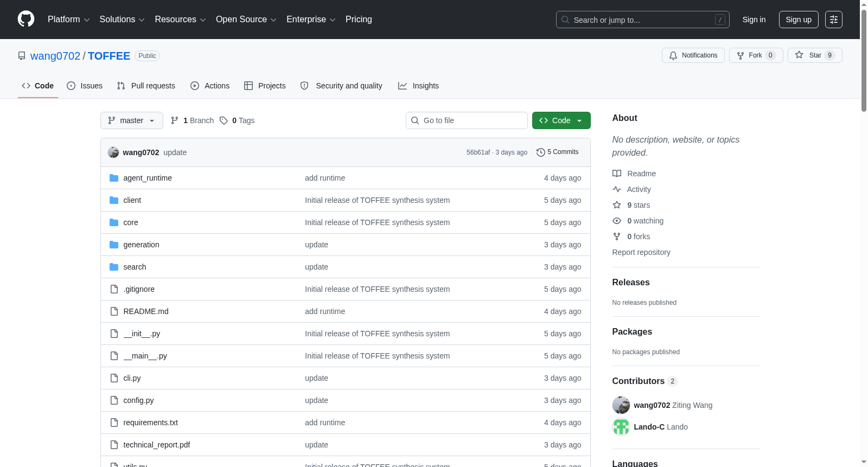Expand the Platform menu
868x467 pixels.
point(68,19)
